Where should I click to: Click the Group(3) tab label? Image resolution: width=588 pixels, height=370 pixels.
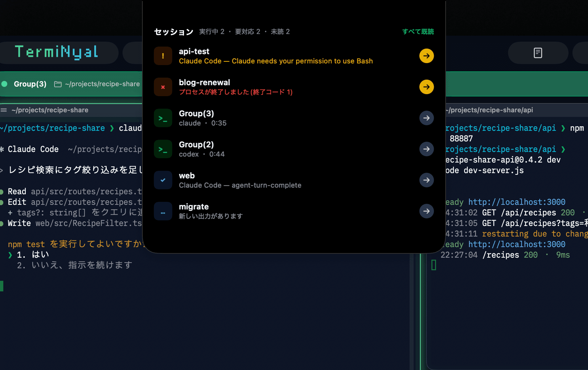pos(30,84)
